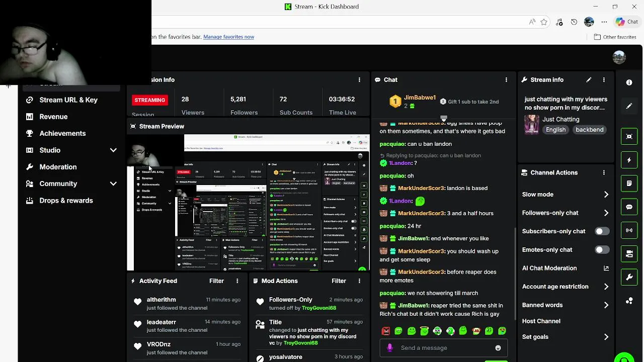This screenshot has height=362, width=644.
Task: Edit stream info with the pencil icon
Action: tap(589, 80)
